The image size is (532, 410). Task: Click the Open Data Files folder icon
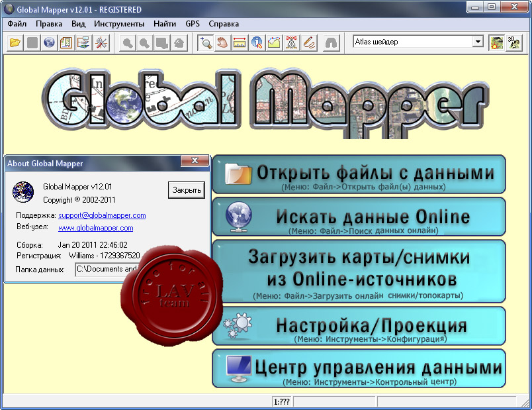tap(15, 43)
